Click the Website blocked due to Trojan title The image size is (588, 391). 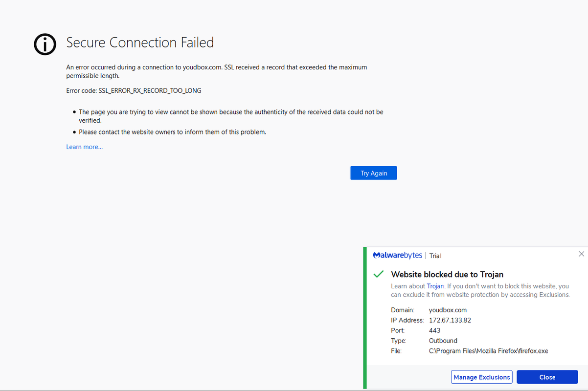click(447, 274)
